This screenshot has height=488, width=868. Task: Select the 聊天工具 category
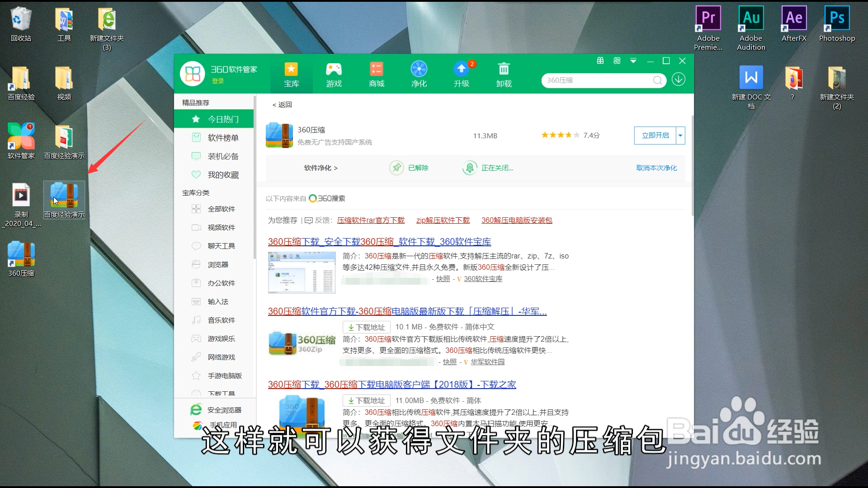pos(214,246)
